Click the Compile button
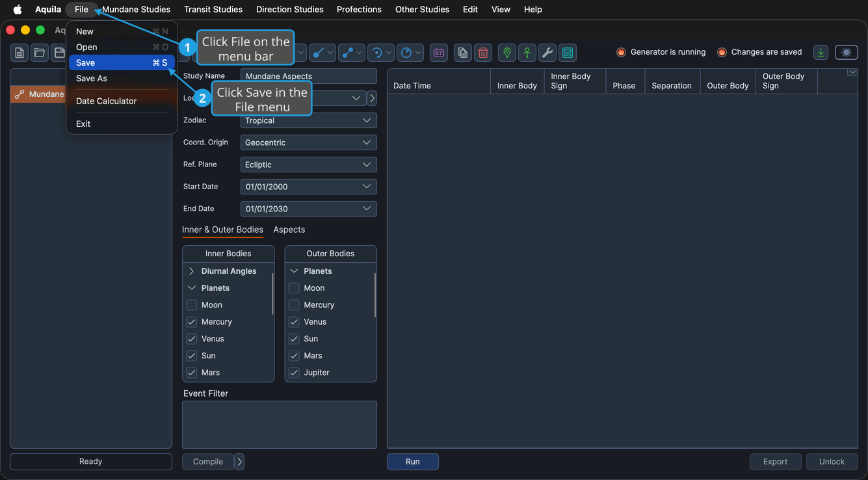This screenshot has height=480, width=868. point(208,462)
